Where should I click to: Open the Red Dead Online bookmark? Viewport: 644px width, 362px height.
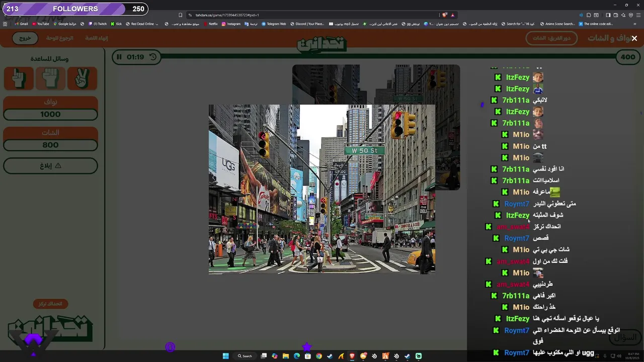pyautogui.click(x=142, y=24)
